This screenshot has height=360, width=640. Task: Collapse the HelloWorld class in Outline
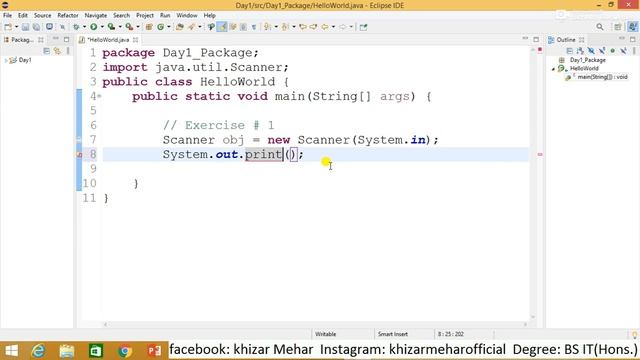[553, 69]
